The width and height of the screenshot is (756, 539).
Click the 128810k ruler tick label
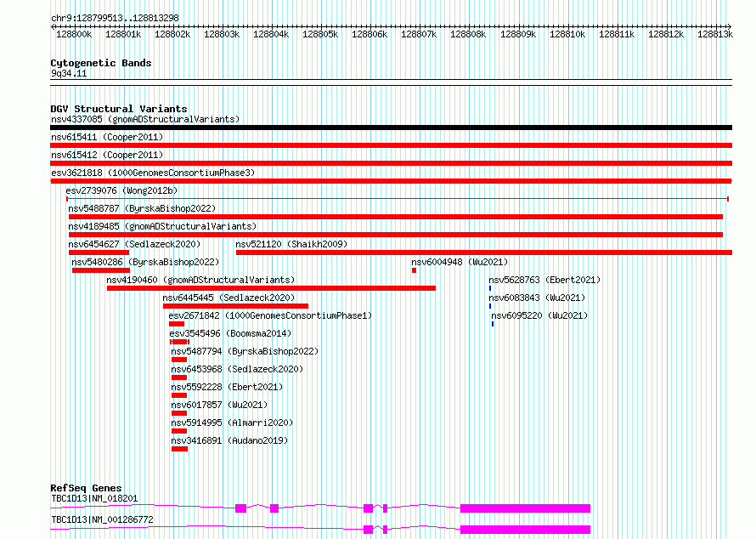click(x=567, y=34)
